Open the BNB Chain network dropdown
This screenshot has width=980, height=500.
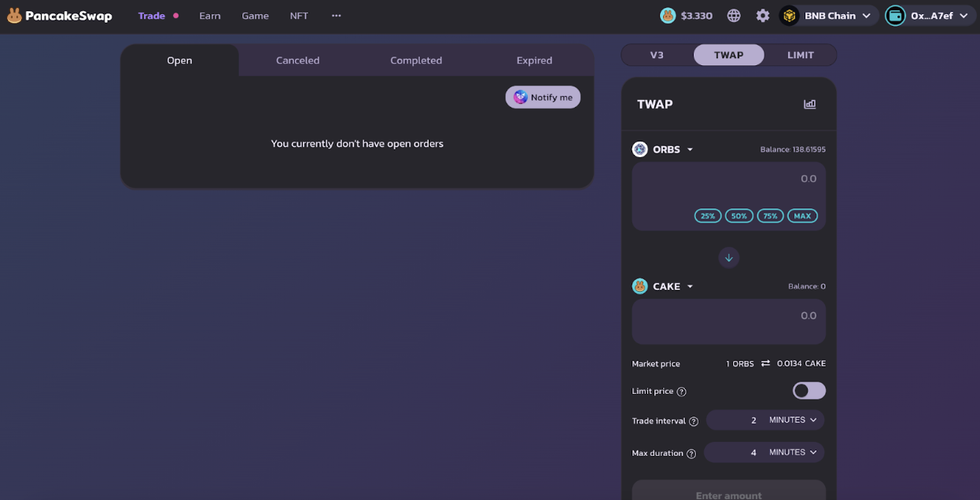[x=826, y=14]
